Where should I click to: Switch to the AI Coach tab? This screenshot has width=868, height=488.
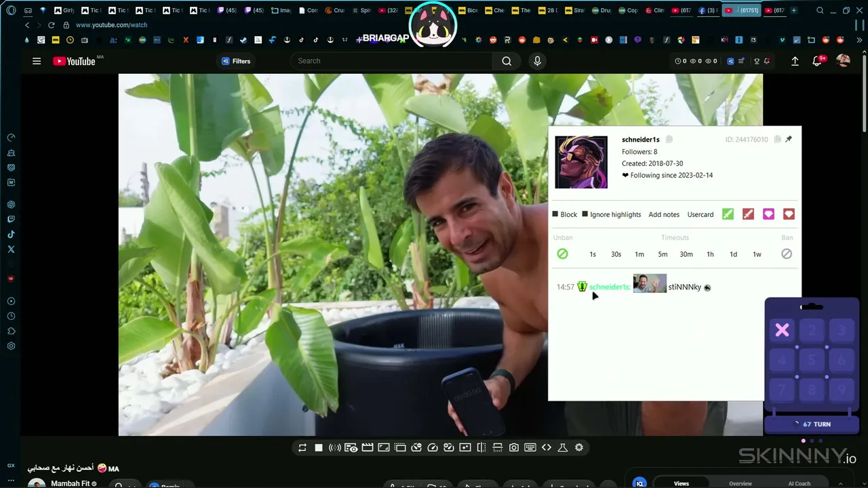click(800, 483)
